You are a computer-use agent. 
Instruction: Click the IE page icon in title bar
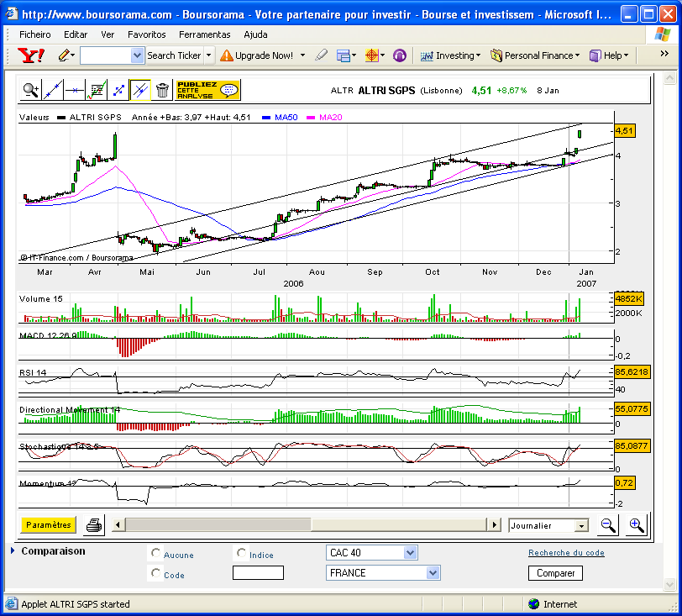tap(11, 14)
